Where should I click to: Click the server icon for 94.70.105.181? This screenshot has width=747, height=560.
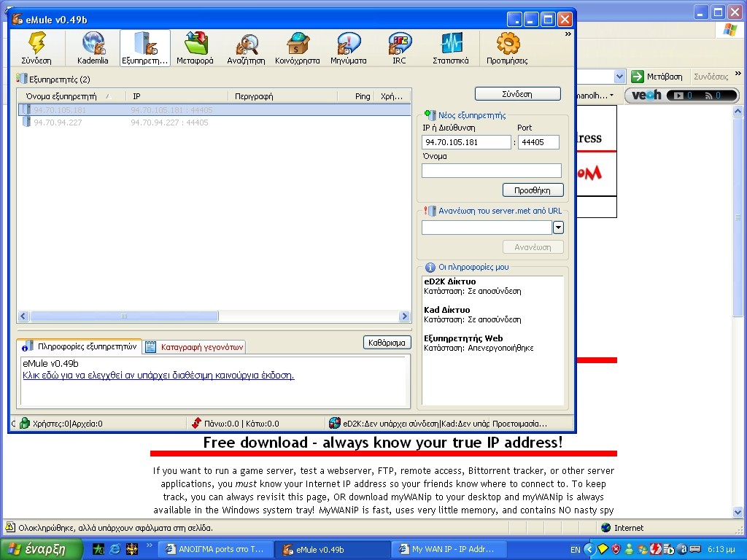(26, 110)
